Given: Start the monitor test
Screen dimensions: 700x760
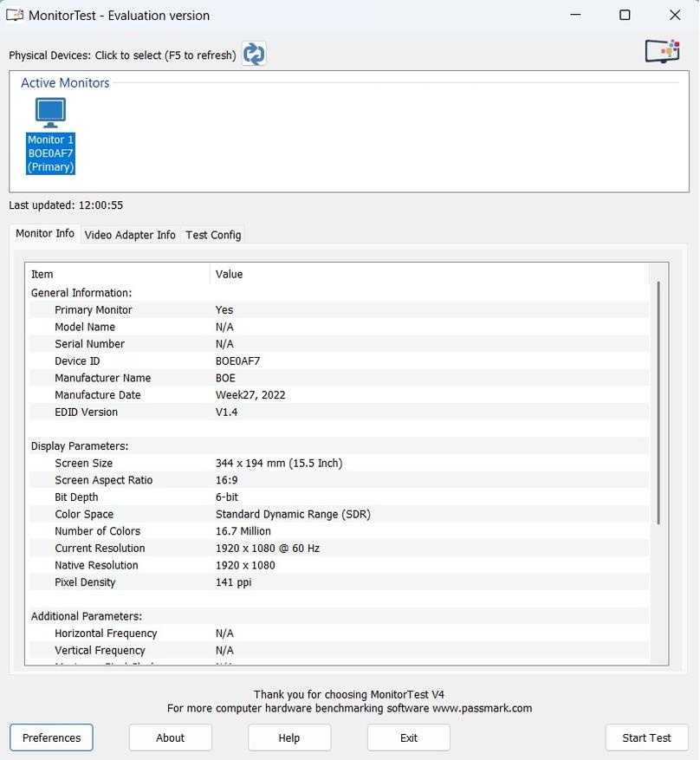Looking at the screenshot, I should pyautogui.click(x=646, y=737).
